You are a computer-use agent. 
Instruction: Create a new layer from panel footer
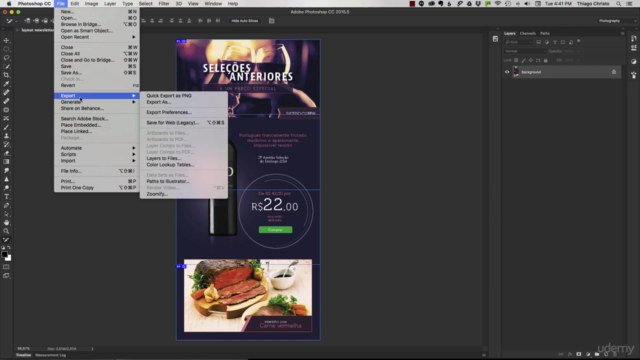tap(606, 354)
